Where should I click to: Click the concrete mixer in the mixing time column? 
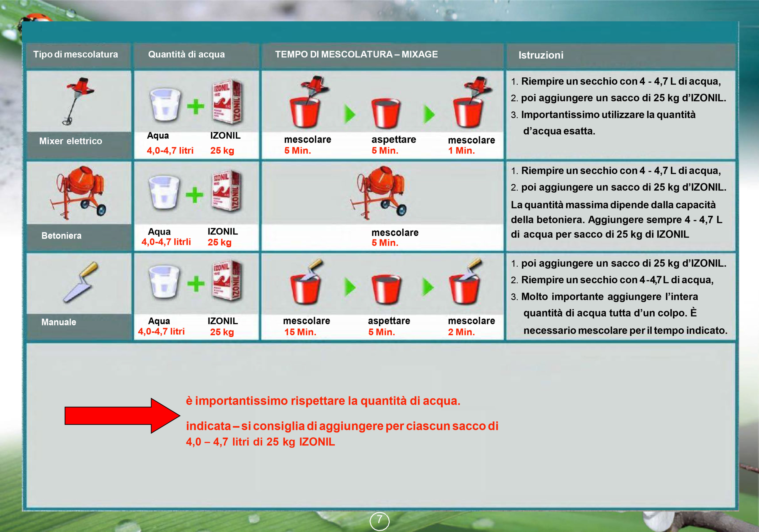pos(379,192)
